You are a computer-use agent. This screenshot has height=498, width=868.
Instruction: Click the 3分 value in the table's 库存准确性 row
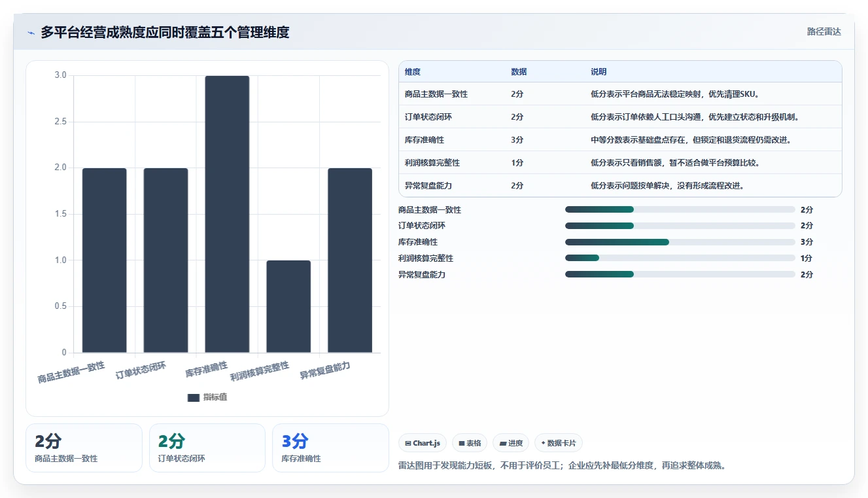click(517, 140)
